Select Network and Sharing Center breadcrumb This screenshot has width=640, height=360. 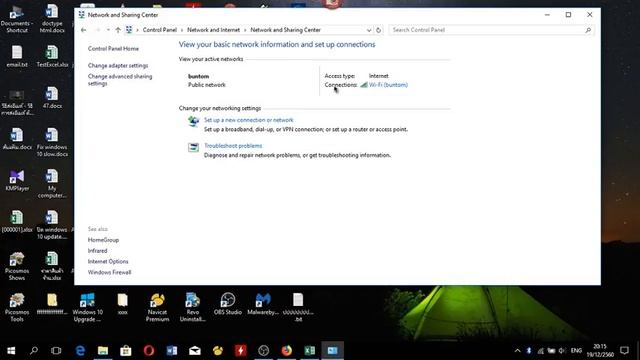tap(285, 30)
